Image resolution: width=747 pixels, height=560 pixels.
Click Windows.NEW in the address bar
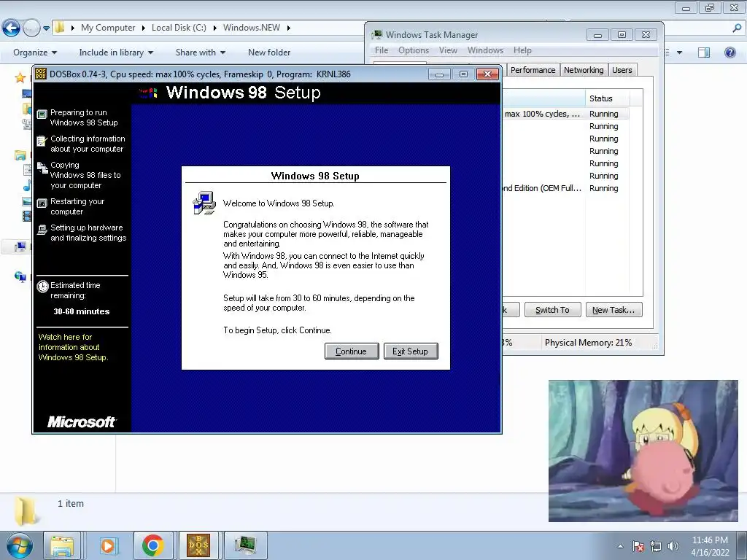click(x=252, y=28)
